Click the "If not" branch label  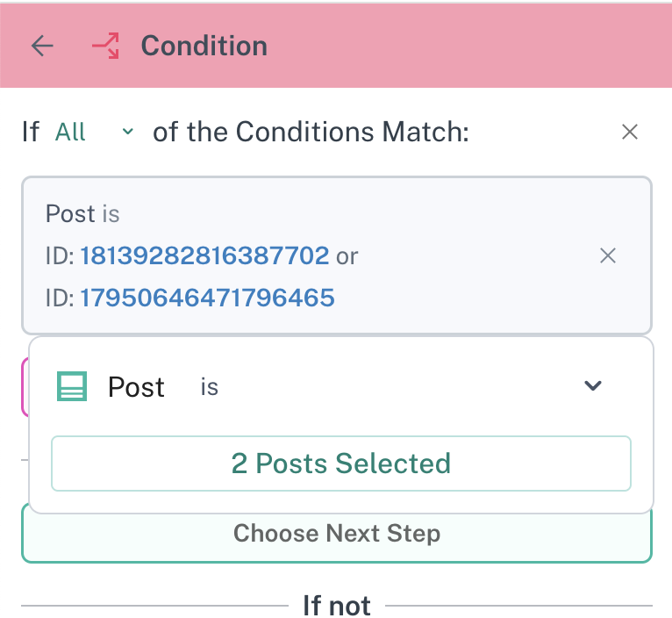click(x=336, y=605)
